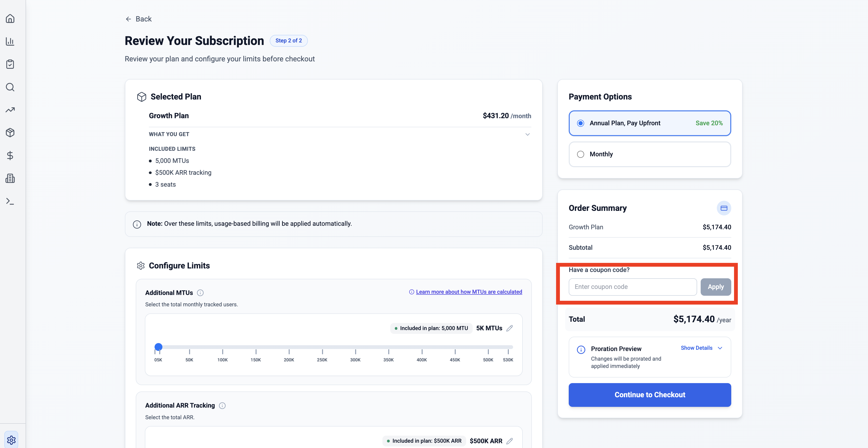The image size is (868, 448).
Task: Open the building organization sidebar icon
Action: [x=10, y=178]
